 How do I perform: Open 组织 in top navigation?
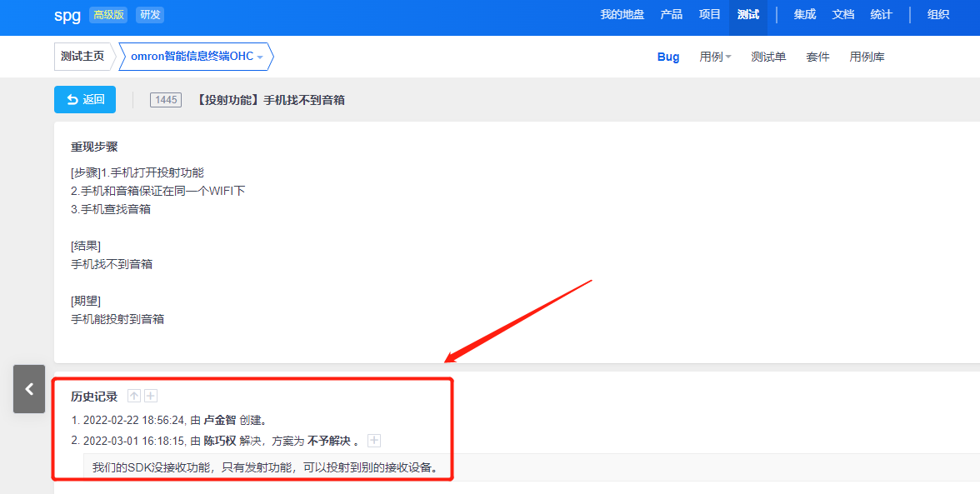[938, 15]
